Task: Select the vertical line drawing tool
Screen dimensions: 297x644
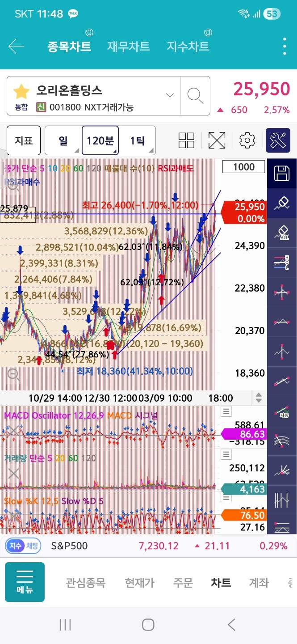Action: 282,351
